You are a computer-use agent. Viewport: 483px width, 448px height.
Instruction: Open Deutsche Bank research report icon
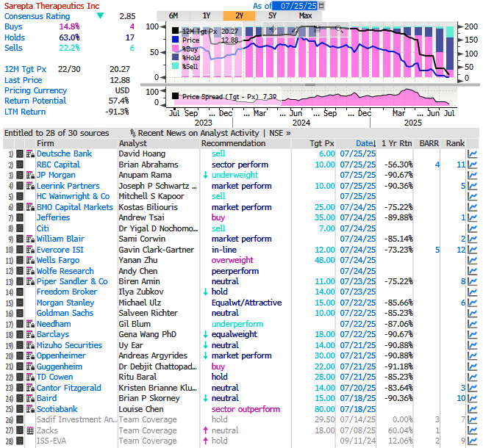point(30,154)
